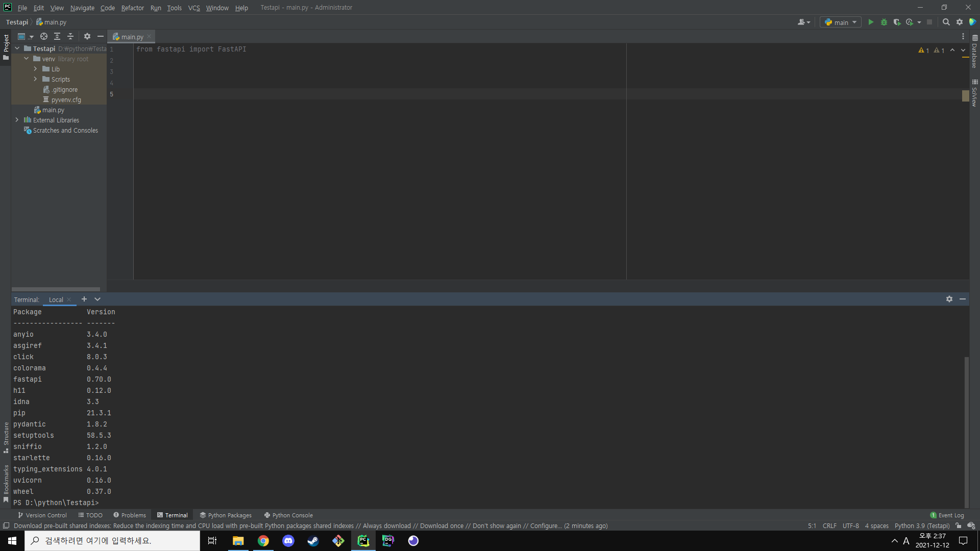Open the Event Log
This screenshot has width=980, height=551.
click(x=947, y=515)
